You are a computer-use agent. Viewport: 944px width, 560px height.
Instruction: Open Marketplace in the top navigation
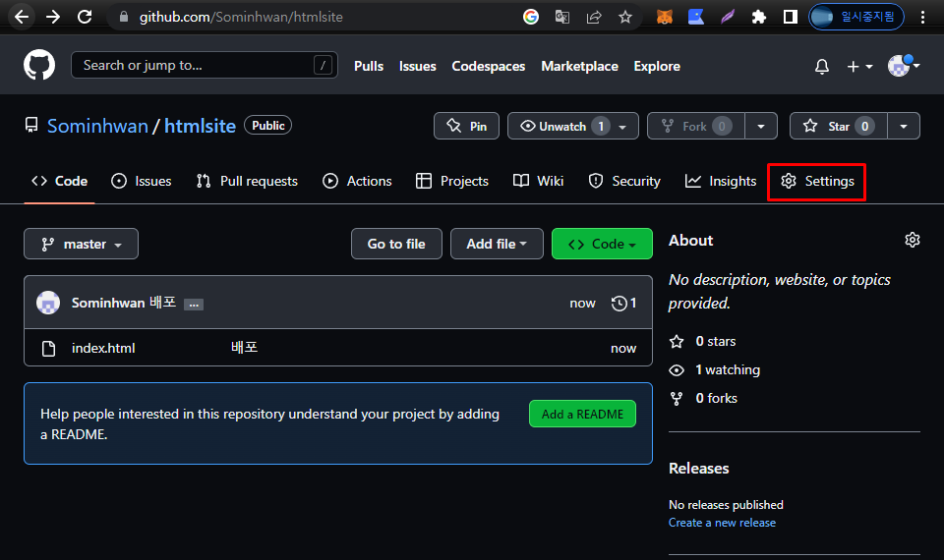point(579,66)
